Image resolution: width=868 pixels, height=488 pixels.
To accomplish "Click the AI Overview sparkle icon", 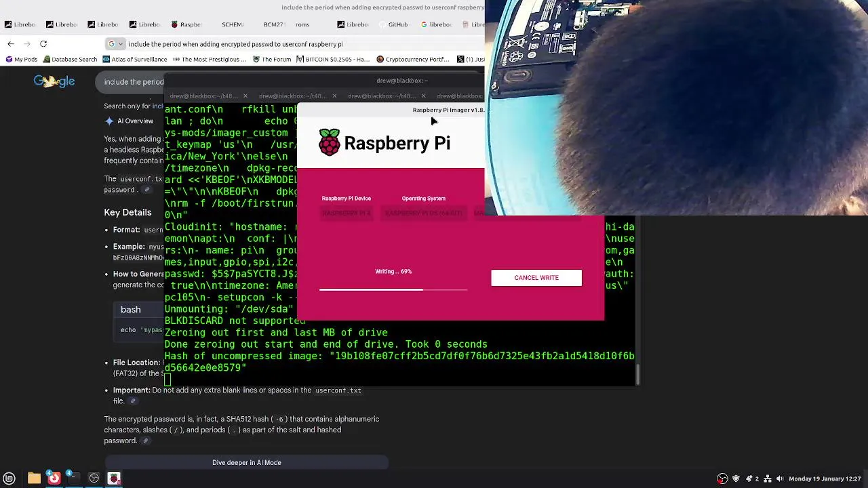I will coord(109,121).
